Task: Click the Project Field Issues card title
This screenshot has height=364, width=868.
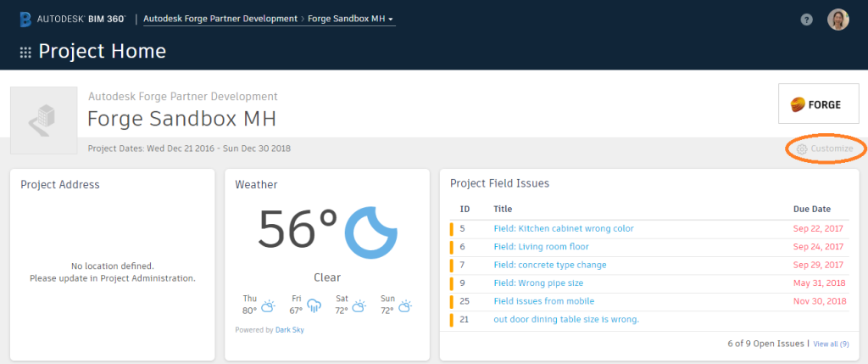Action: point(499,183)
